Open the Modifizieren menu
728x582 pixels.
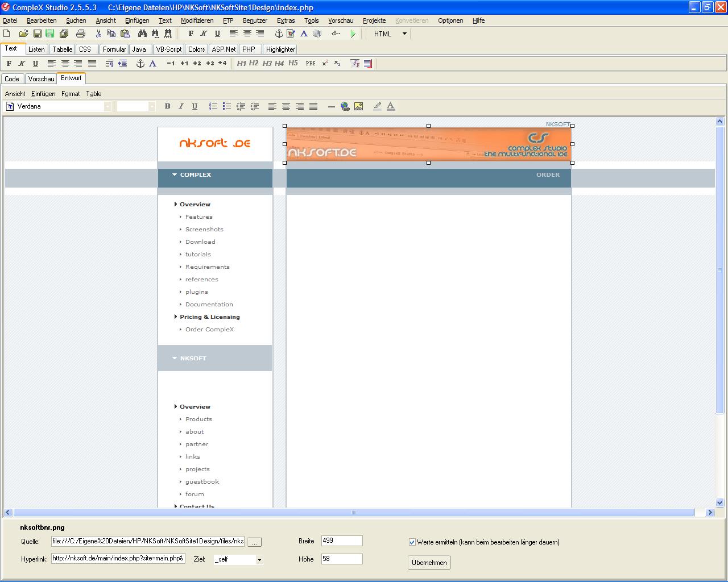coord(197,20)
